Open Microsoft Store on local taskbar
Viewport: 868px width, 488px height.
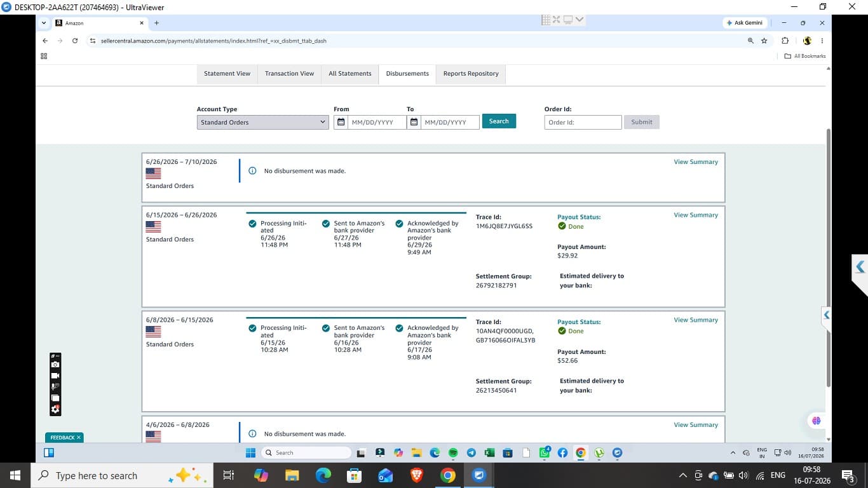click(354, 475)
